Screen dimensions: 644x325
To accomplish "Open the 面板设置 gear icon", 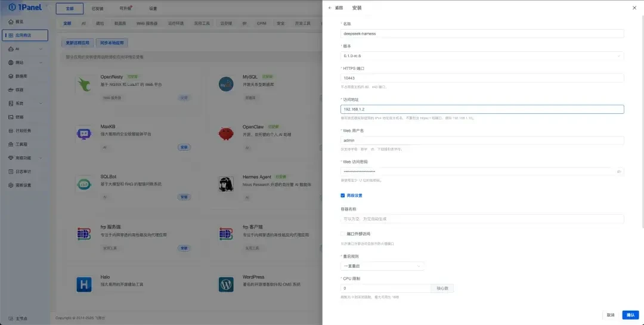I will click(x=11, y=185).
